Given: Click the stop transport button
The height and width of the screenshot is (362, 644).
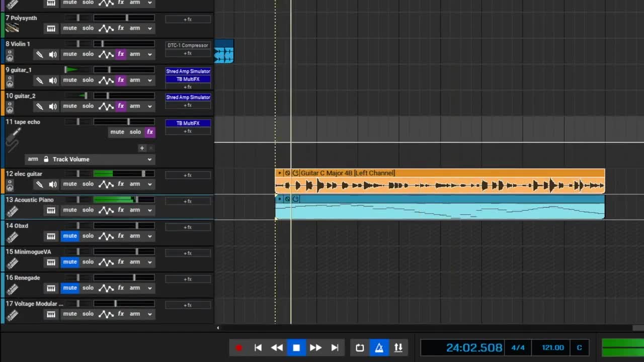Looking at the screenshot, I should click(x=296, y=347).
